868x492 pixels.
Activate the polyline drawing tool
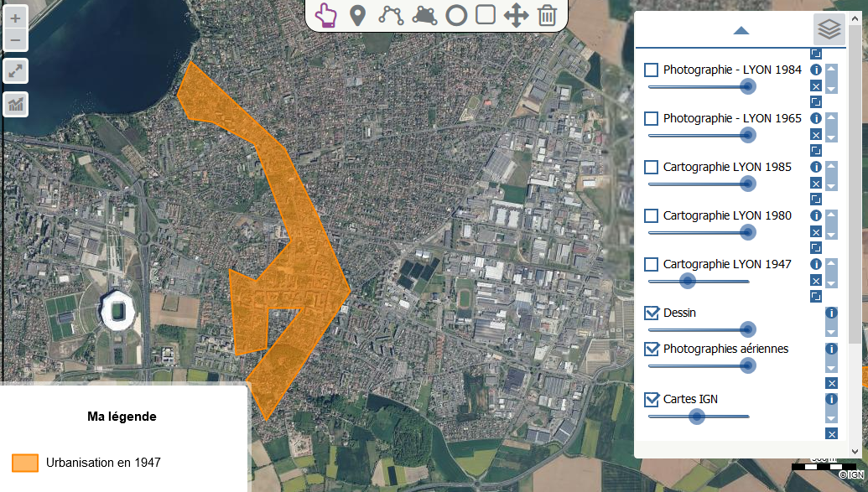point(391,15)
